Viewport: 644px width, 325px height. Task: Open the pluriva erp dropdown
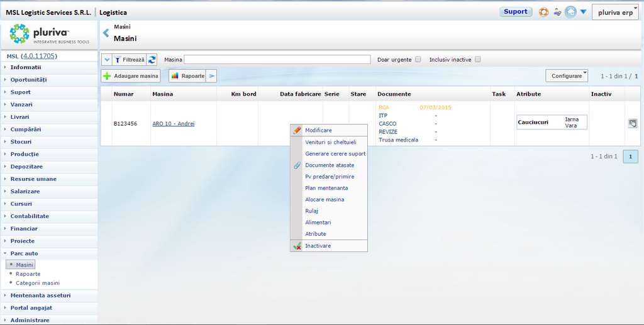coord(615,12)
